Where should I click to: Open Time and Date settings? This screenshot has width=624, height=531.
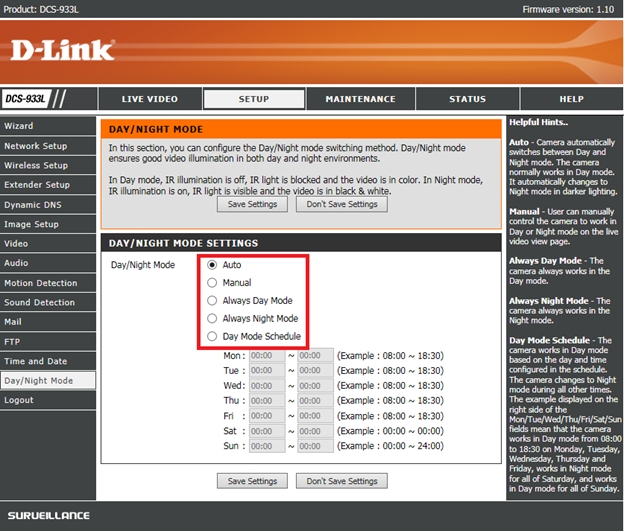pyautogui.click(x=36, y=361)
